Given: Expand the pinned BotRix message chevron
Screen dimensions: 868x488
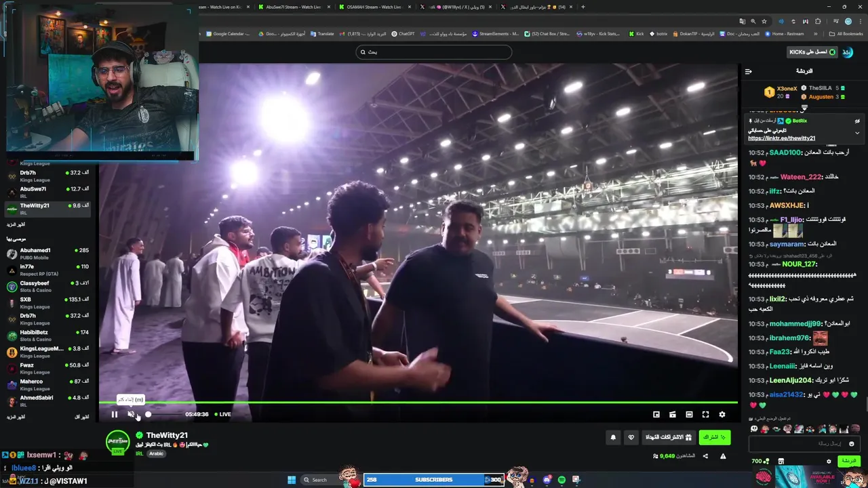Looking at the screenshot, I should click(857, 133).
